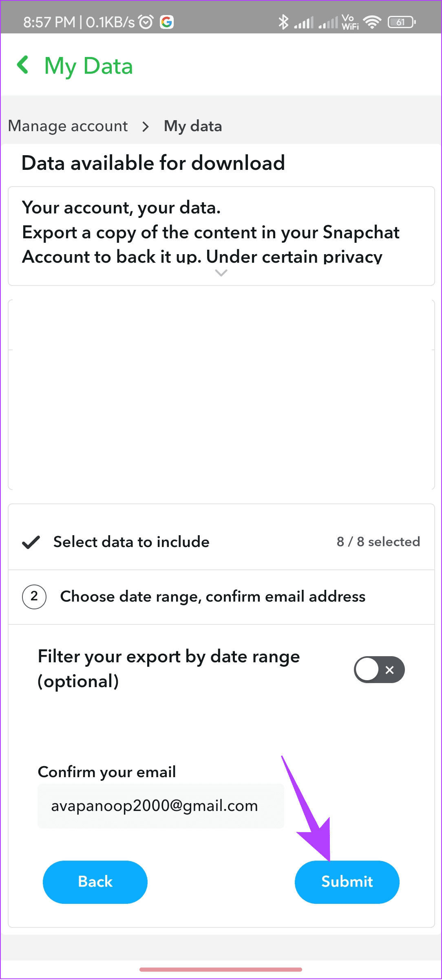Open the Google app from the status bar
This screenshot has width=442, height=980.
[167, 22]
